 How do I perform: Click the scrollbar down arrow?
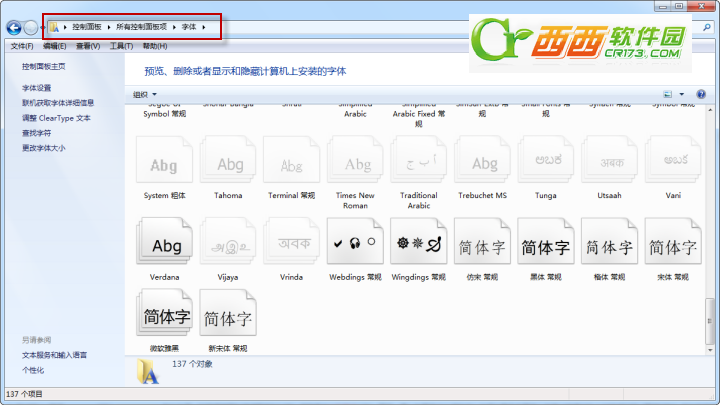pyautogui.click(x=710, y=350)
